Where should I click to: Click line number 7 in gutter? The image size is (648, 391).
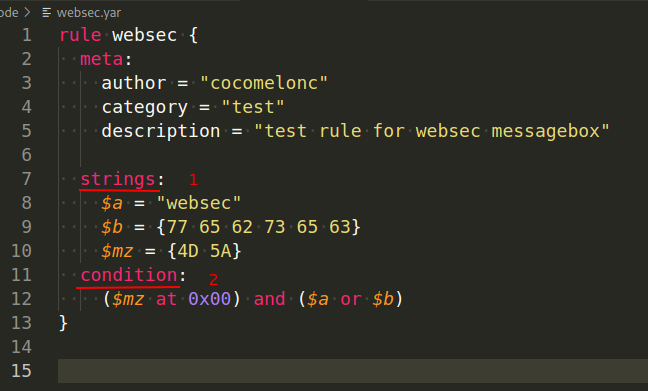[26, 179]
